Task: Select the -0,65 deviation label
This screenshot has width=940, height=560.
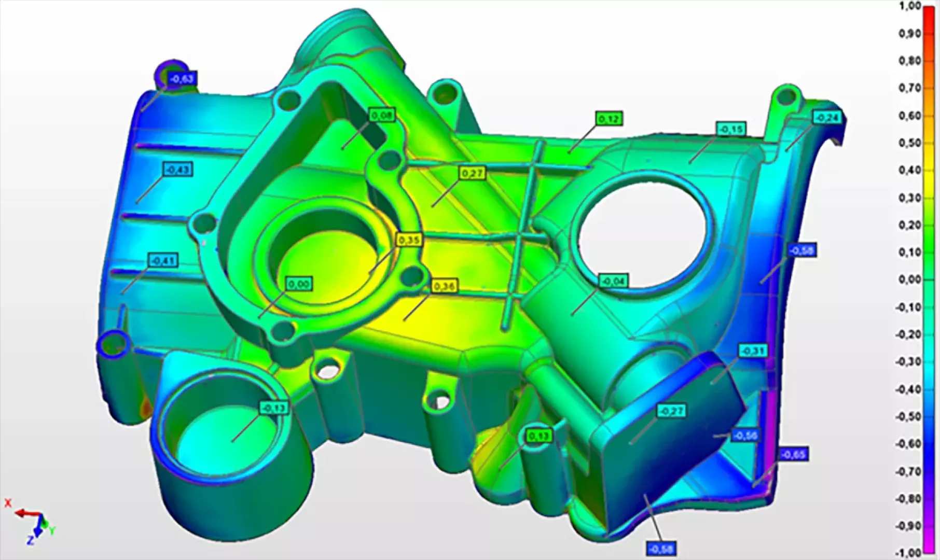Action: (x=793, y=455)
